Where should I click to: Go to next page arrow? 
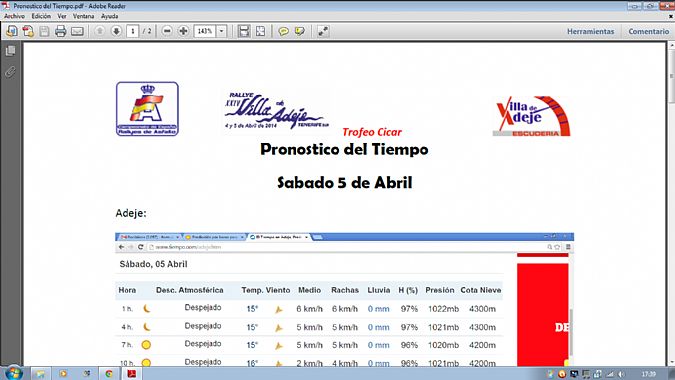116,31
